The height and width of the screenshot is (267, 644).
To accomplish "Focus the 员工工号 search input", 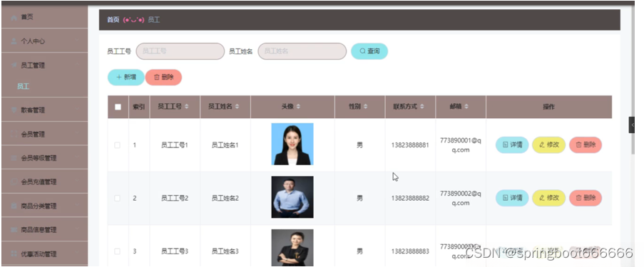I will tap(180, 51).
